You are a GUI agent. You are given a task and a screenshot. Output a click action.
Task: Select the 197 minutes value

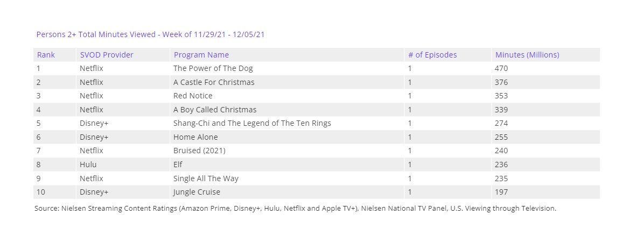501,192
